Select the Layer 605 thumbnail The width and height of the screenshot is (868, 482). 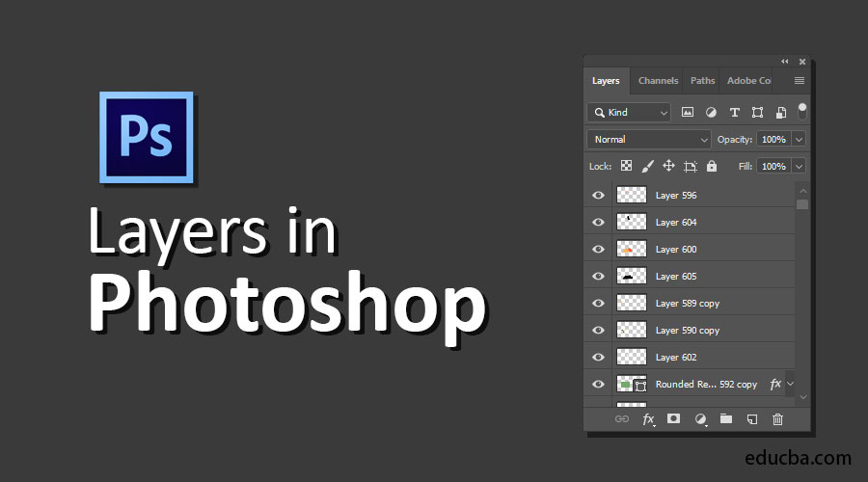631,276
